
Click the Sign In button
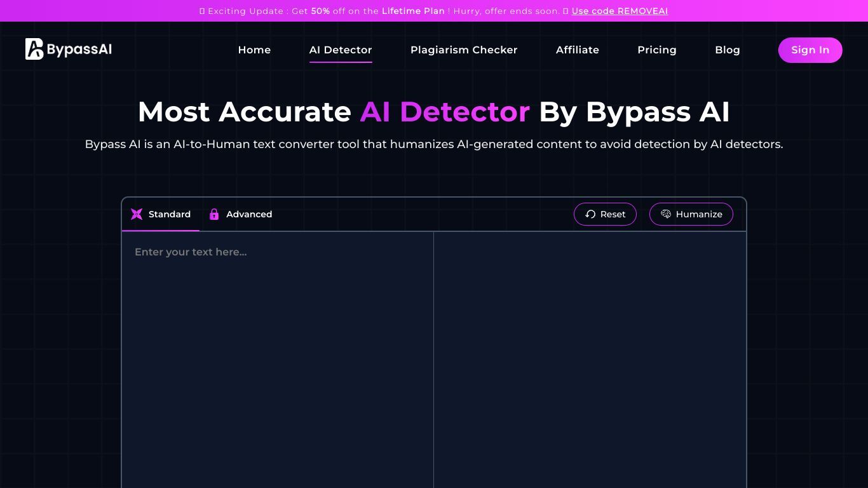(810, 50)
